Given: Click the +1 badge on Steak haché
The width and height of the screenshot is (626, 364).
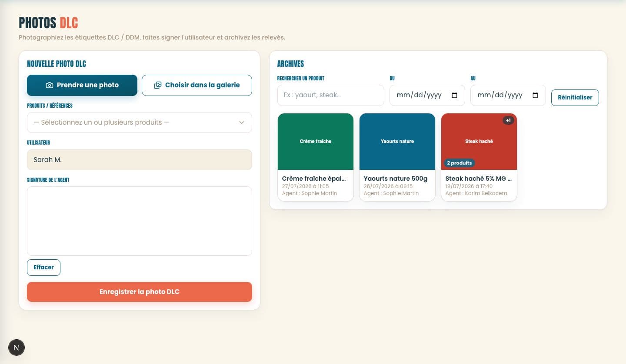Looking at the screenshot, I should [508, 120].
